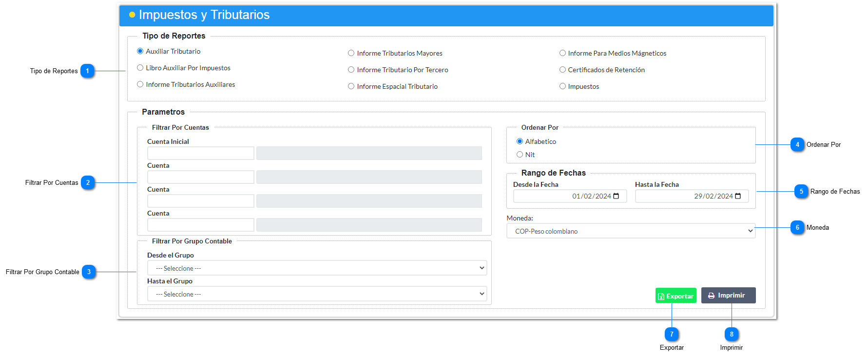Click the Imprimir button
Viewport: 868px width, 359px height.
click(x=729, y=296)
